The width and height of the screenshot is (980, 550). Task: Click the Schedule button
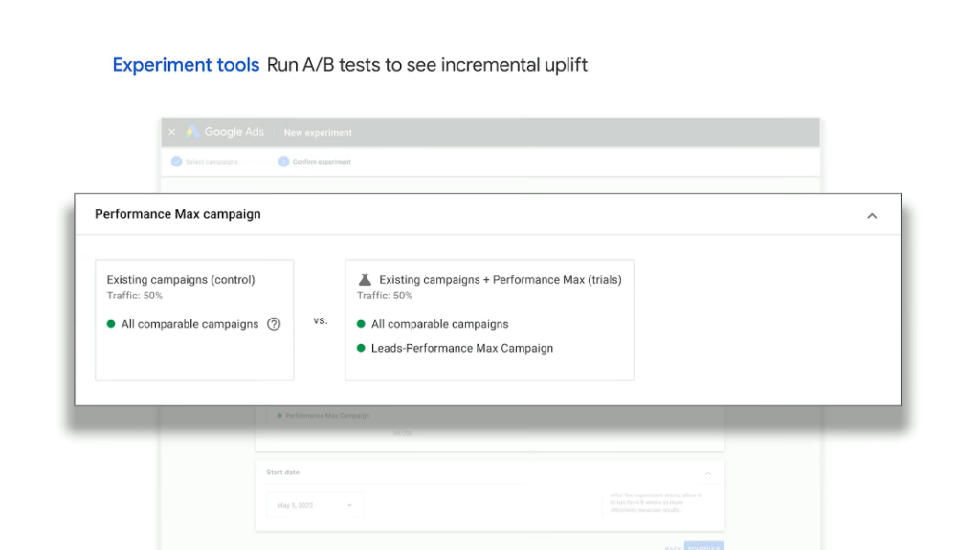coord(703,546)
